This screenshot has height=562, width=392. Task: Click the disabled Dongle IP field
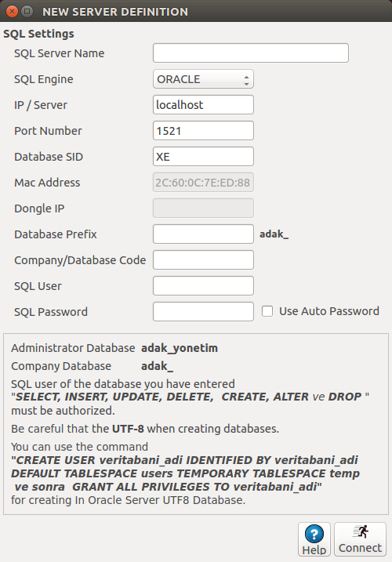(x=203, y=208)
